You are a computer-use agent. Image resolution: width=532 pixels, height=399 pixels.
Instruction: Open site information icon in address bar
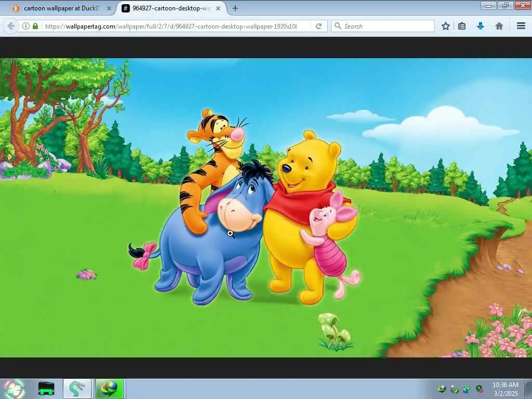click(x=26, y=26)
